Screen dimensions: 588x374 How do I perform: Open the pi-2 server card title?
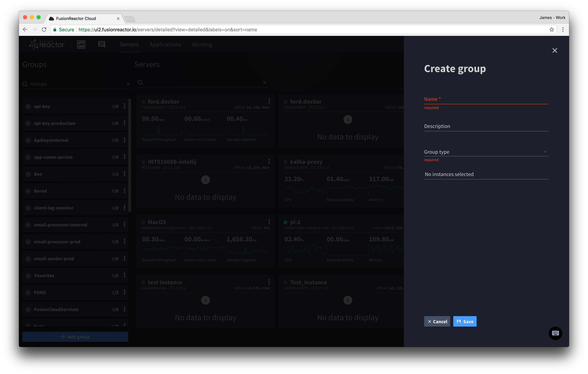coord(295,222)
